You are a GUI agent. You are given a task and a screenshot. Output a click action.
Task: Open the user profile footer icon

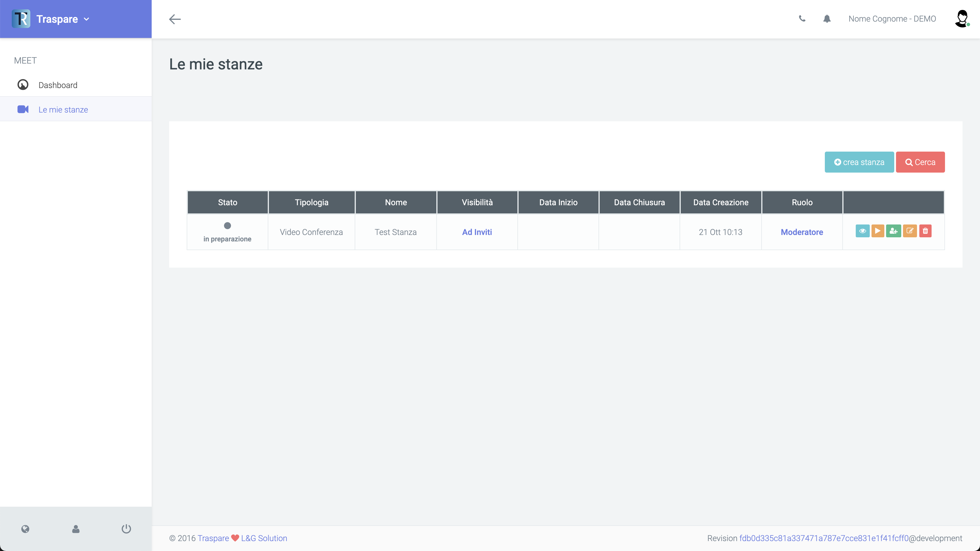point(76,529)
